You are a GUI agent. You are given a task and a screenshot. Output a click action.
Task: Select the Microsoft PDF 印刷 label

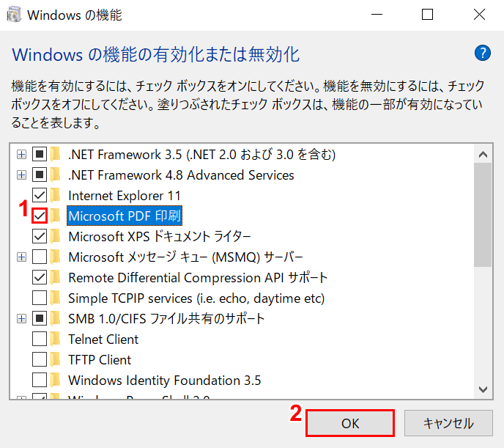125,216
